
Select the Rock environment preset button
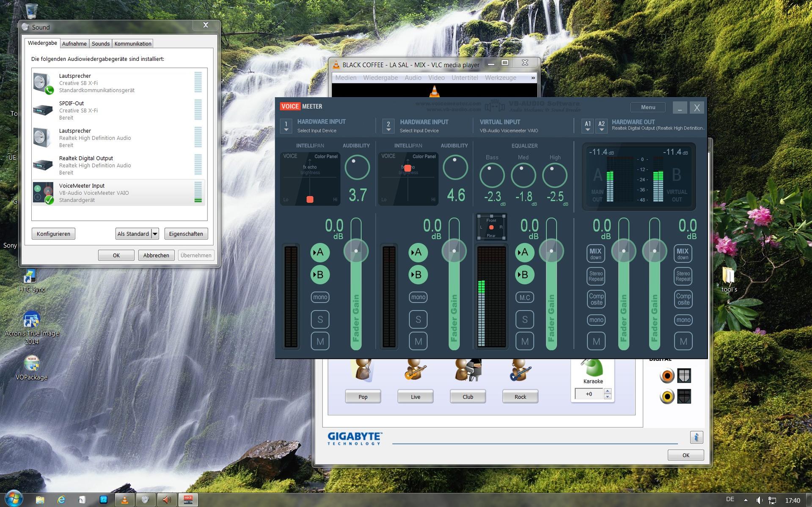pyautogui.click(x=520, y=397)
